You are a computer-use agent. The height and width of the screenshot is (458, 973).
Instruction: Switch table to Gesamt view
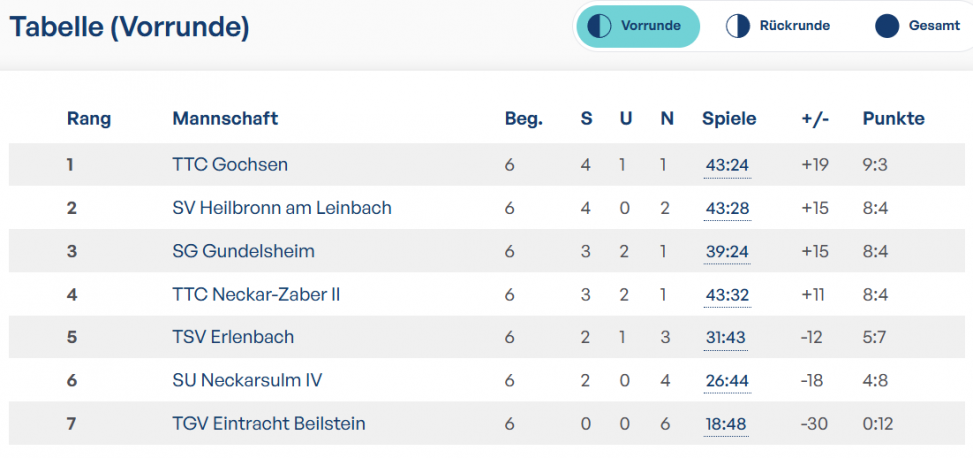[917, 27]
